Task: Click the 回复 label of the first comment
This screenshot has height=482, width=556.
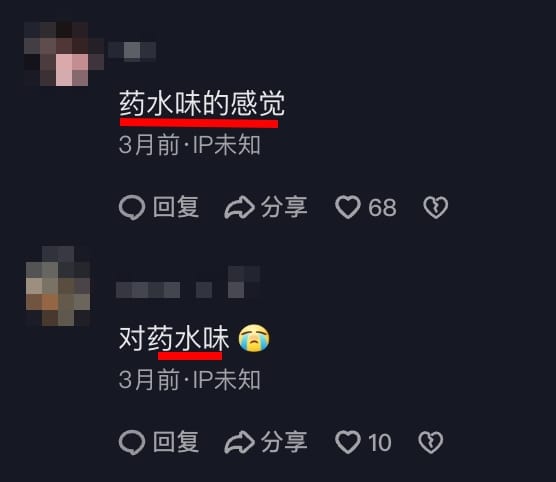Action: click(x=176, y=207)
